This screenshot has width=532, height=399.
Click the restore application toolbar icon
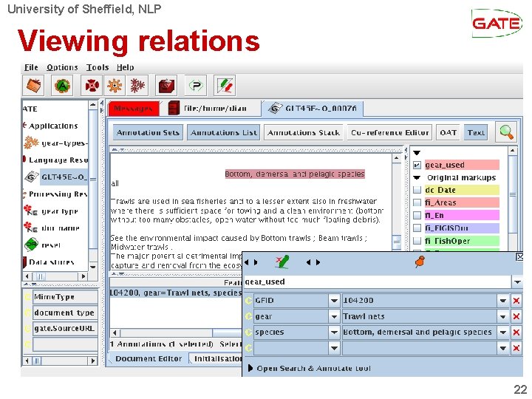click(33, 86)
